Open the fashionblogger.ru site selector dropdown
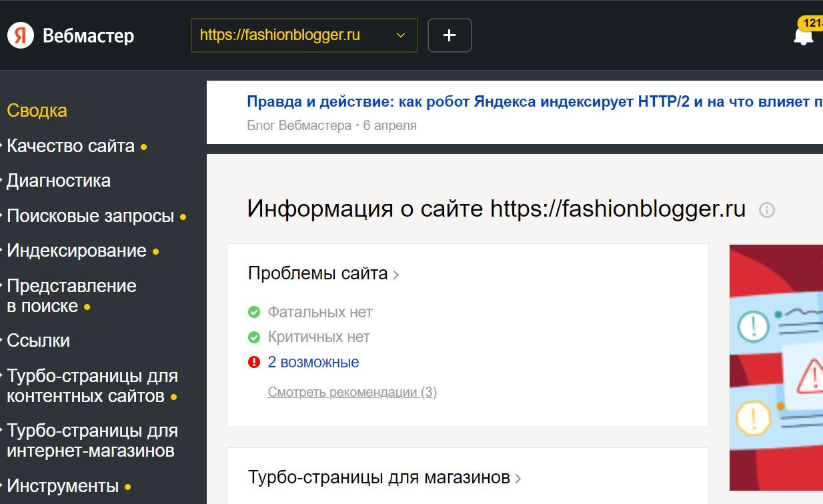The image size is (823, 504). (304, 35)
